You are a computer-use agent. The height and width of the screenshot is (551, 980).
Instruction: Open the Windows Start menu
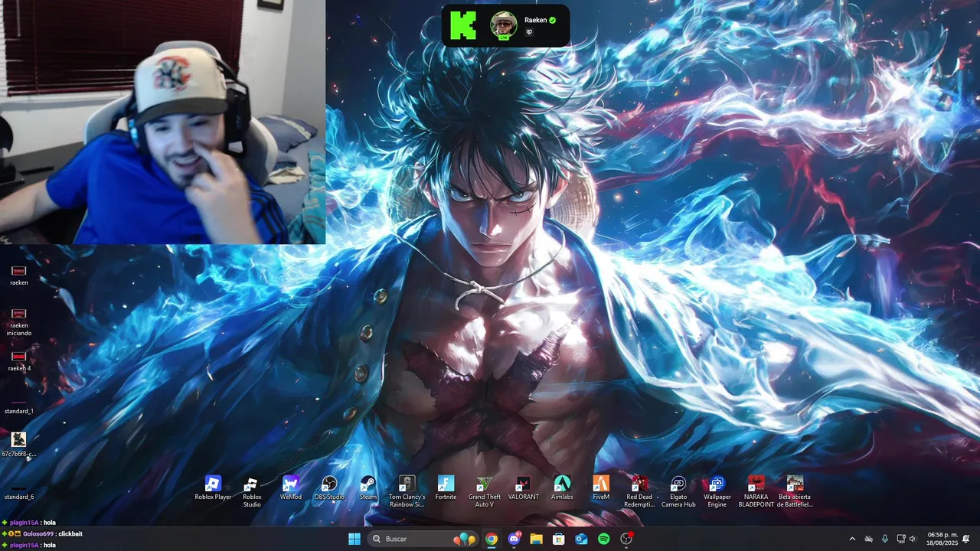point(354,539)
